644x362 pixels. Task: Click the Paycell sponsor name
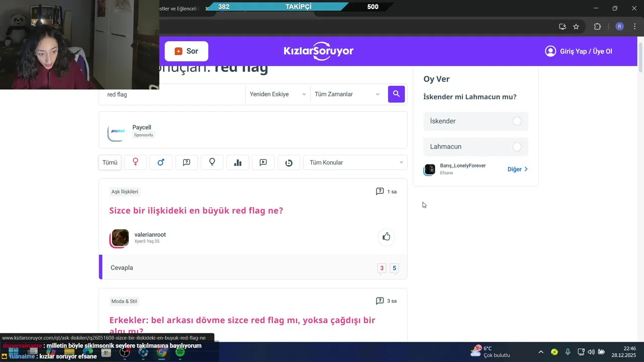pyautogui.click(x=142, y=127)
